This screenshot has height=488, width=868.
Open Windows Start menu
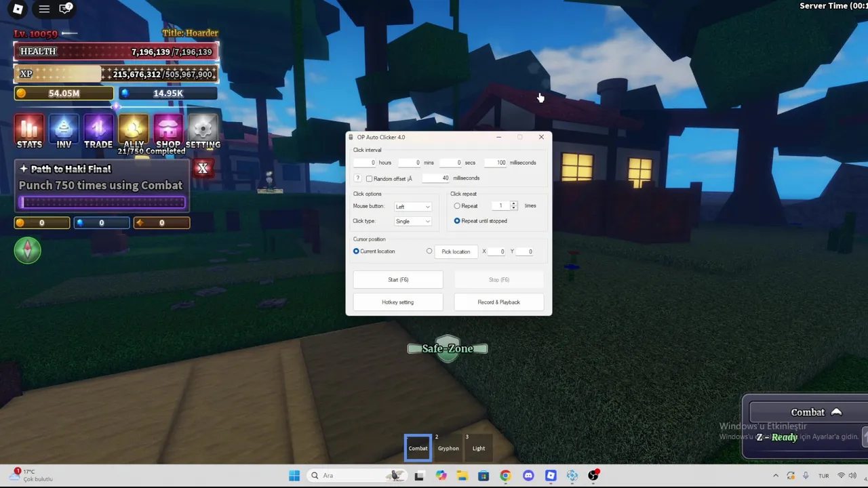click(x=294, y=476)
